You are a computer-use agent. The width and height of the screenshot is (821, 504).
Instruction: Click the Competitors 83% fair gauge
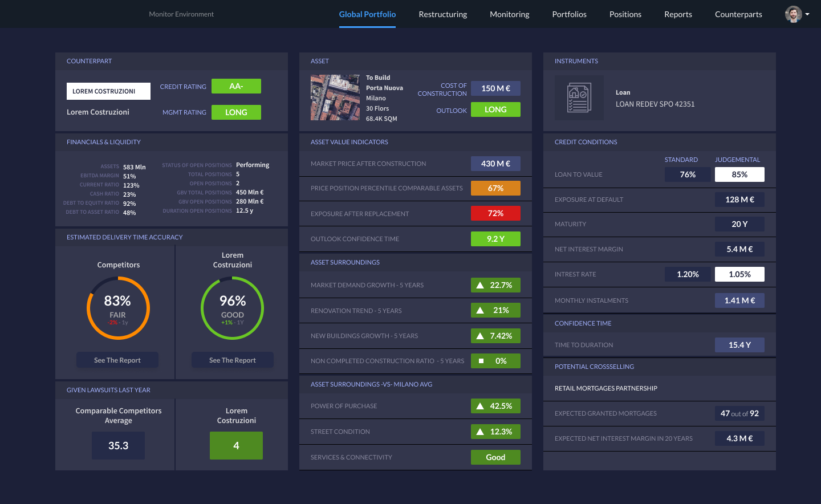tap(118, 308)
